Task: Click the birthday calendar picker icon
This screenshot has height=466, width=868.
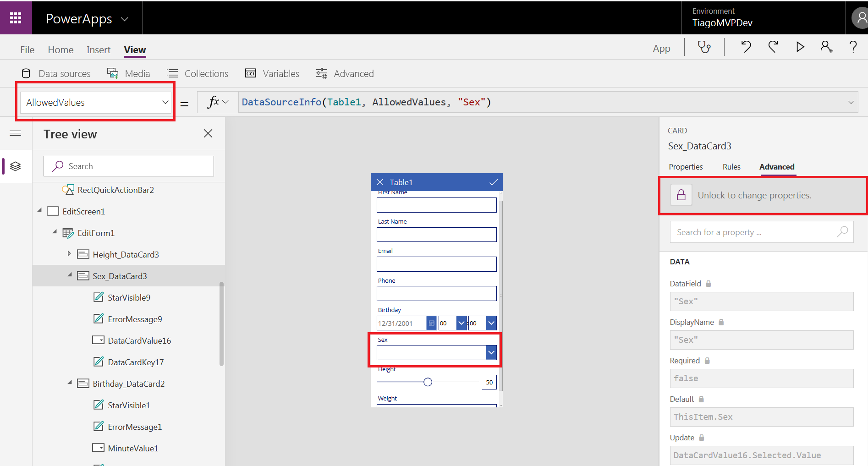Action: 431,323
